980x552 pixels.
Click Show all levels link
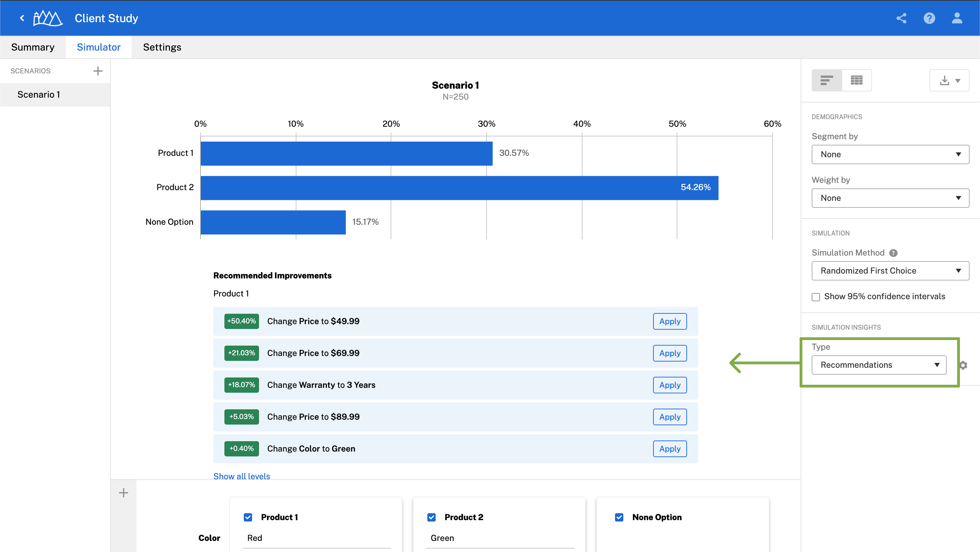[x=242, y=476]
